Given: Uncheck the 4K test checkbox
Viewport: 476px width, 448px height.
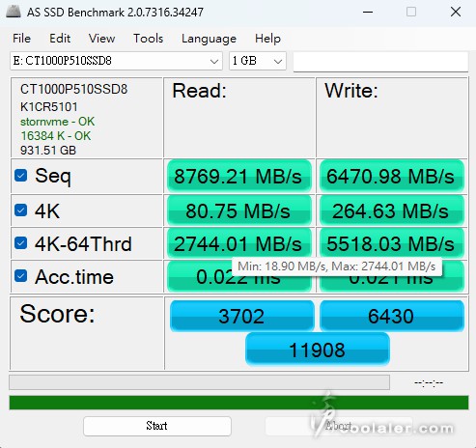Looking at the screenshot, I should coord(21,210).
